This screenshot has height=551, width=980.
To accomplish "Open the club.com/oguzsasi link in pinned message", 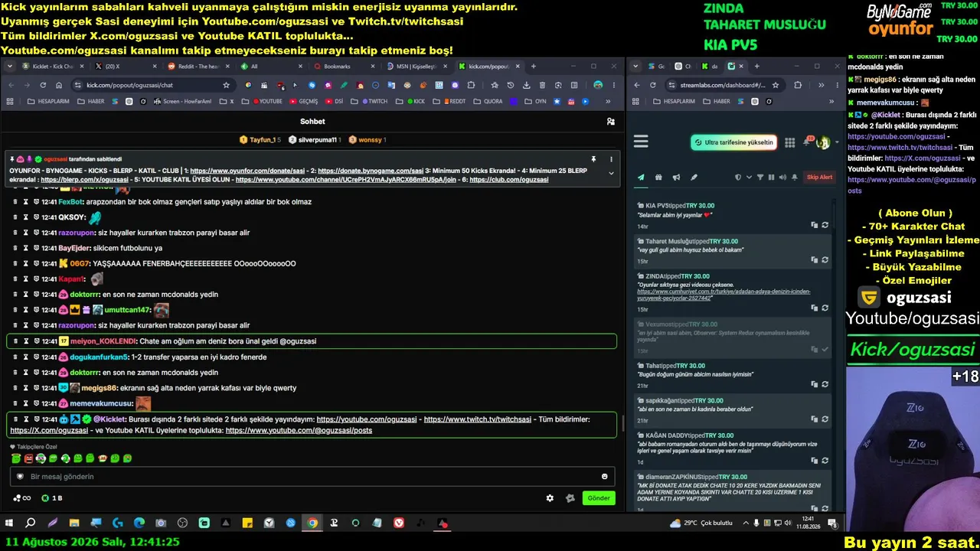I will [x=509, y=180].
